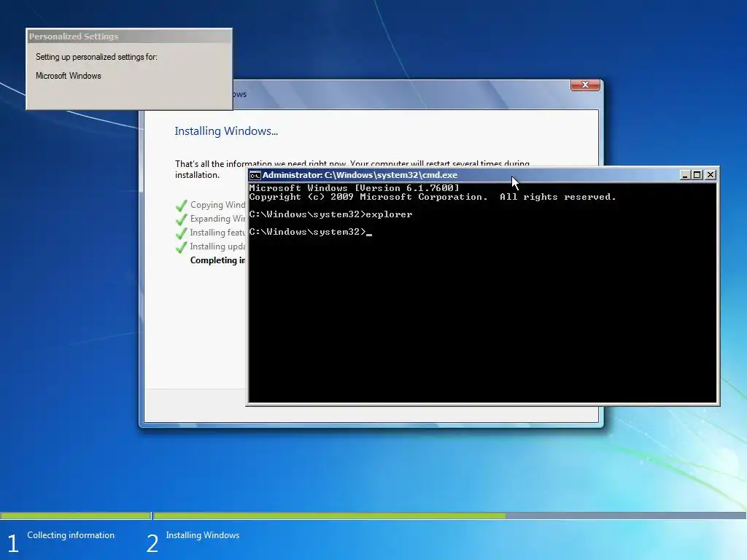Close the cmd.exe Administrator window
The width and height of the screenshot is (747, 560).
click(x=711, y=175)
